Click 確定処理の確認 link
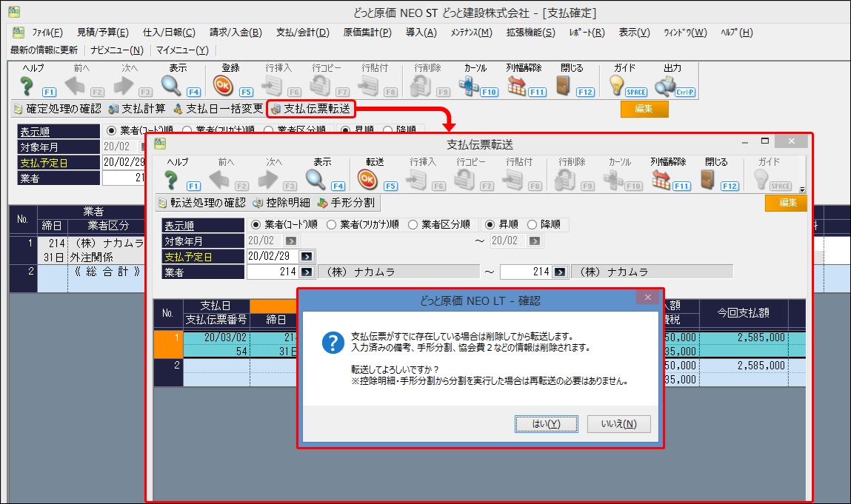 [58, 109]
